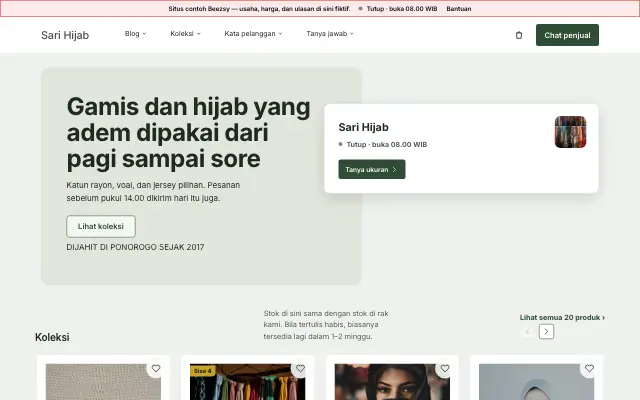Open the first product image in Koleksi
This screenshot has width=640, height=400.
[x=103, y=382]
